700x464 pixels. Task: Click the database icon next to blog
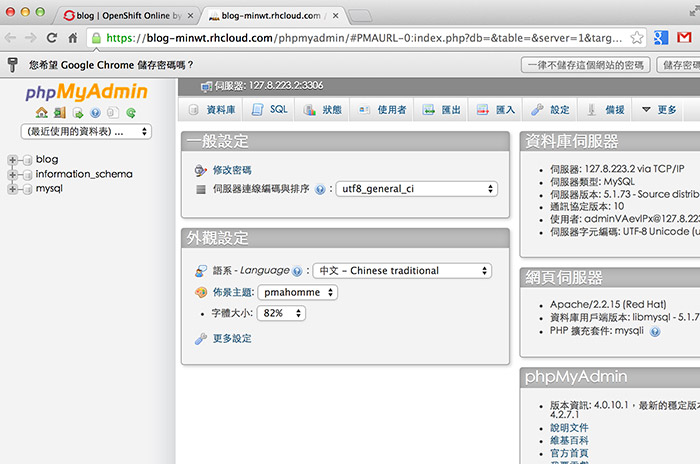pyautogui.click(x=27, y=160)
